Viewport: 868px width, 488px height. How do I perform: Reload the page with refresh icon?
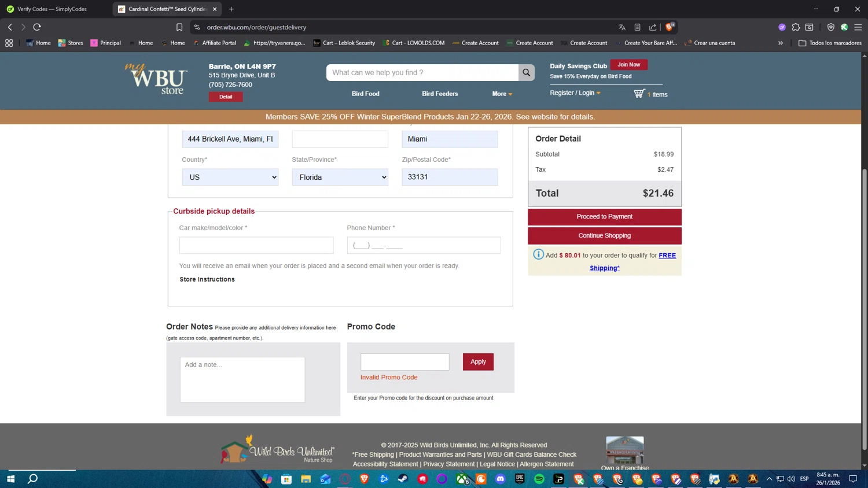(37, 27)
